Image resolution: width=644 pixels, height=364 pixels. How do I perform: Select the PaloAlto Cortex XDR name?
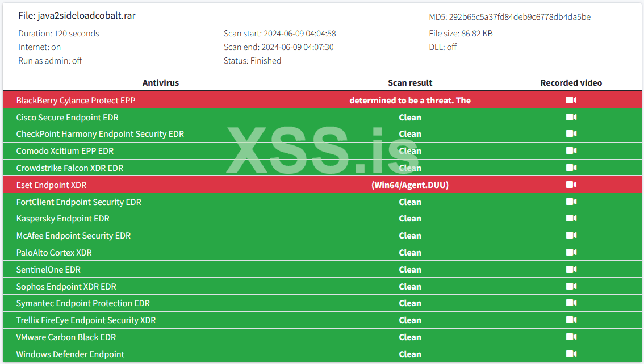tap(54, 253)
